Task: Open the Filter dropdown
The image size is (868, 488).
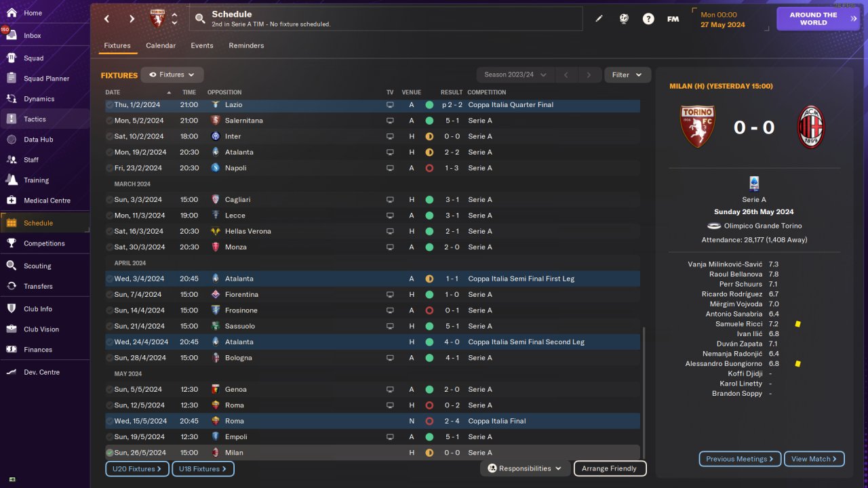Action: tap(627, 75)
